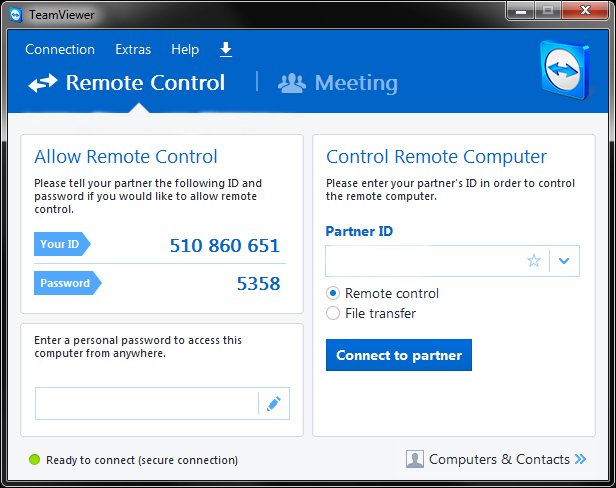
Task: Click the TeamViewer title bar app icon
Action: (16, 15)
